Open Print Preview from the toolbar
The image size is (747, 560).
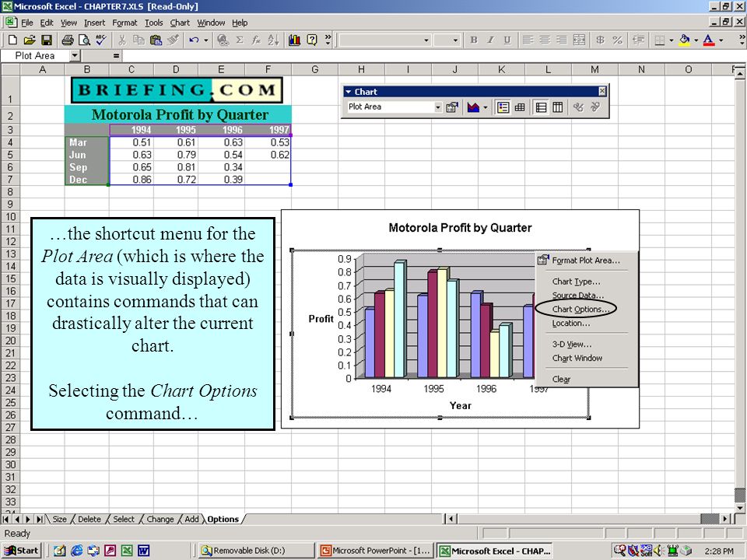[84, 40]
